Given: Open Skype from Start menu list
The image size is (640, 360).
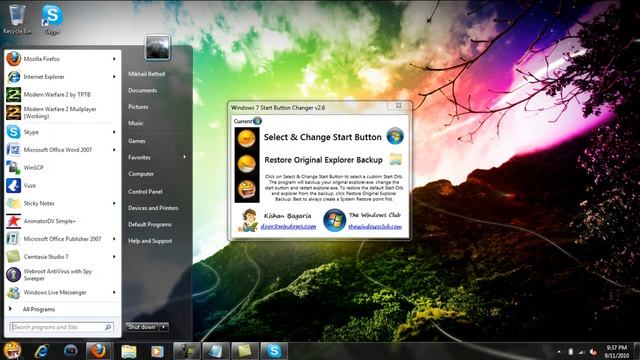Looking at the screenshot, I should click(x=62, y=132).
